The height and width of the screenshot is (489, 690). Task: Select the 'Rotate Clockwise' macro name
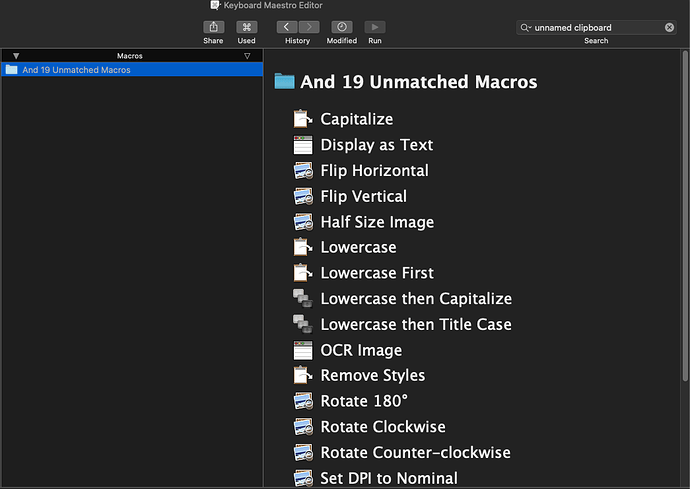click(x=383, y=426)
